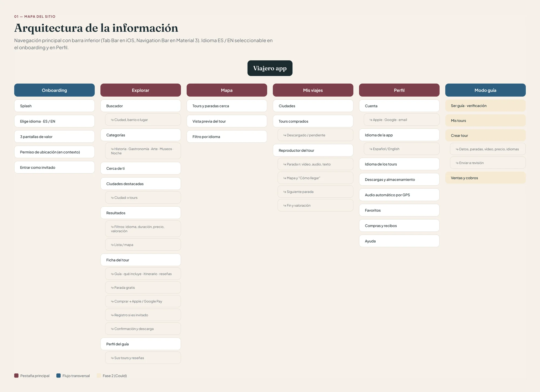The height and width of the screenshot is (392, 540).
Task: Click the 'Tours y paradas cerca' card
Action: 227,106
